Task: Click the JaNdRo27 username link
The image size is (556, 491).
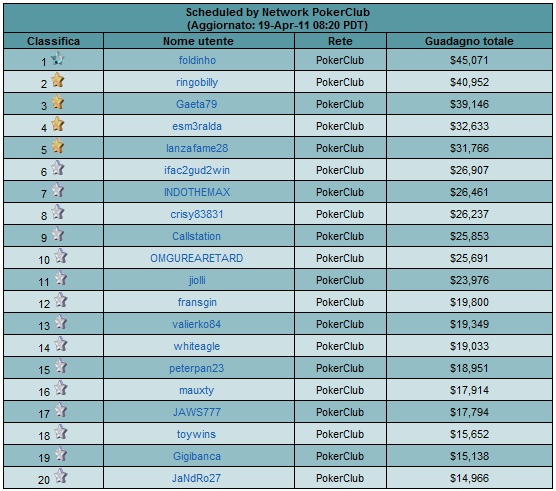Action: 196,478
